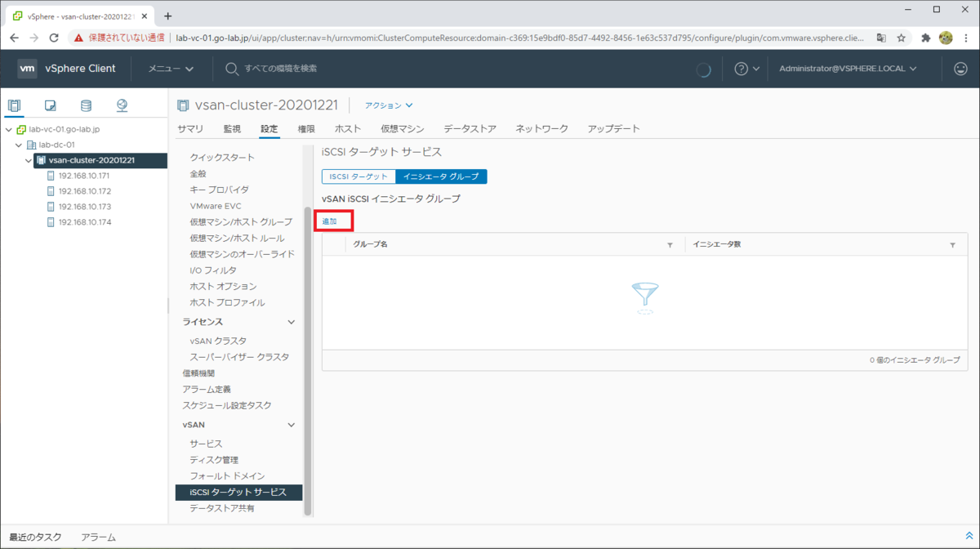Bookmark page with star icon
The width and height of the screenshot is (980, 549).
902,38
